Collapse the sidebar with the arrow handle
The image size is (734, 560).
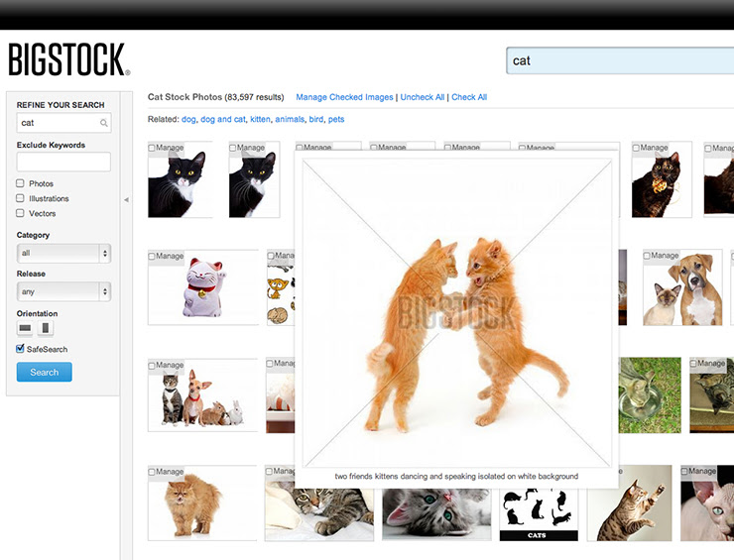click(x=126, y=200)
